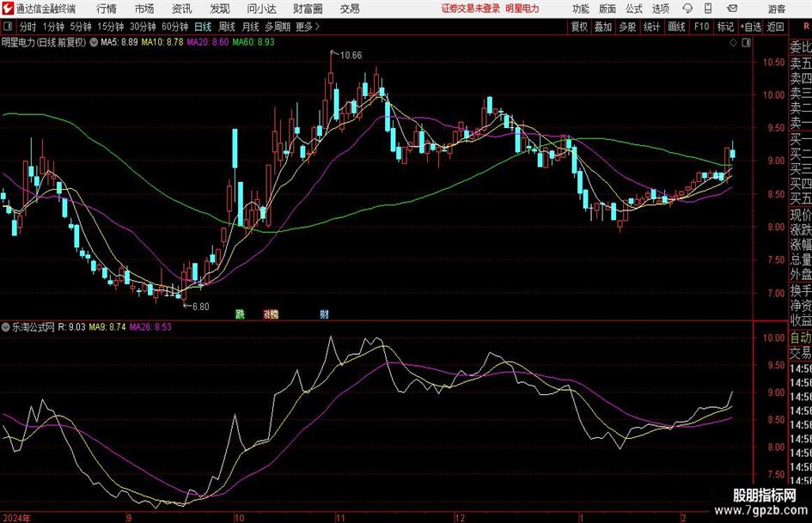This screenshot has height=523, width=812.
Task: Open the 发现 menu
Action: point(220,9)
